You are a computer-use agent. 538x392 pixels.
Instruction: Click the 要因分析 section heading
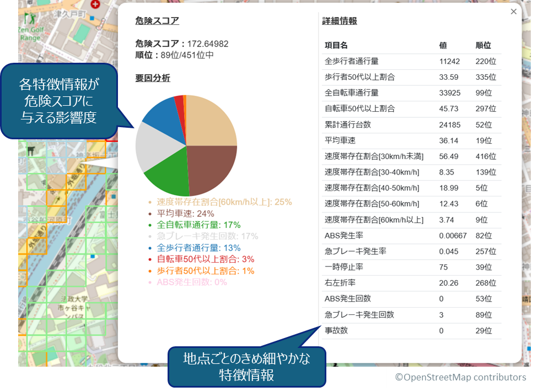pos(152,78)
